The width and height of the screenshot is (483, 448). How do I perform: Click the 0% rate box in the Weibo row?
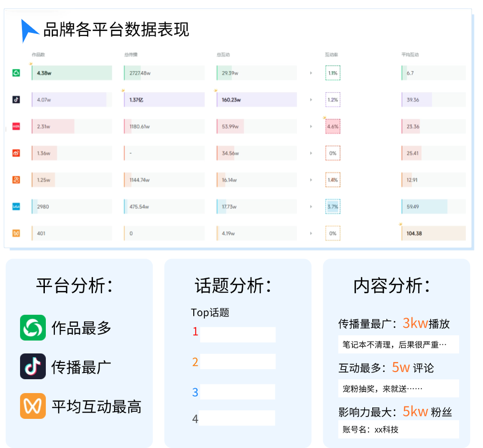point(333,153)
